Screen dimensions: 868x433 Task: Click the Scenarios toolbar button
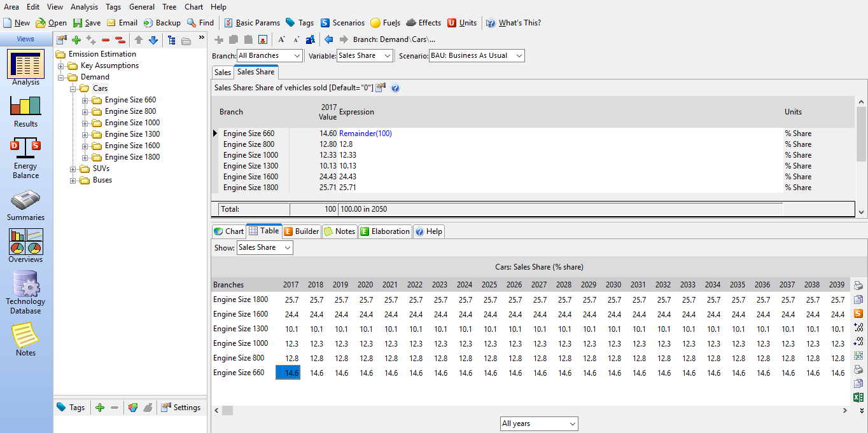click(x=342, y=23)
